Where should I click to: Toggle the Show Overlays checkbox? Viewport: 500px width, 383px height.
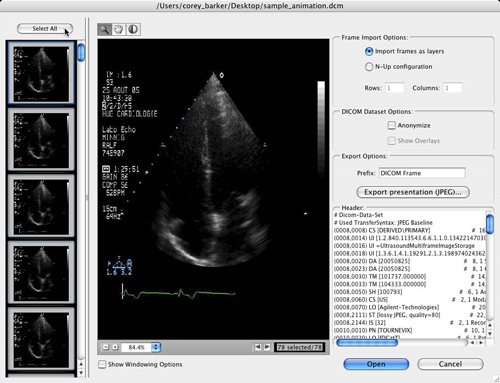coord(391,141)
